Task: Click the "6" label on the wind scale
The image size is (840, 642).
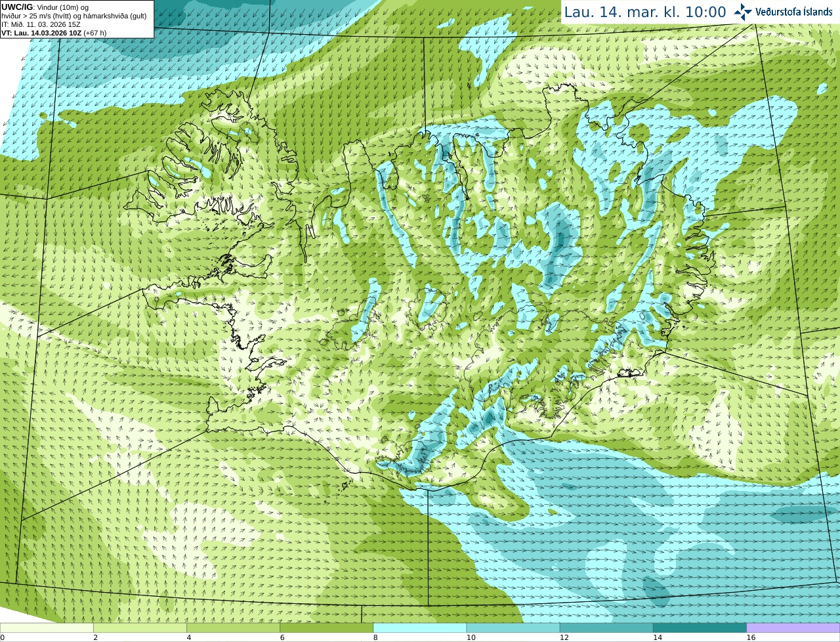Action: 282,637
